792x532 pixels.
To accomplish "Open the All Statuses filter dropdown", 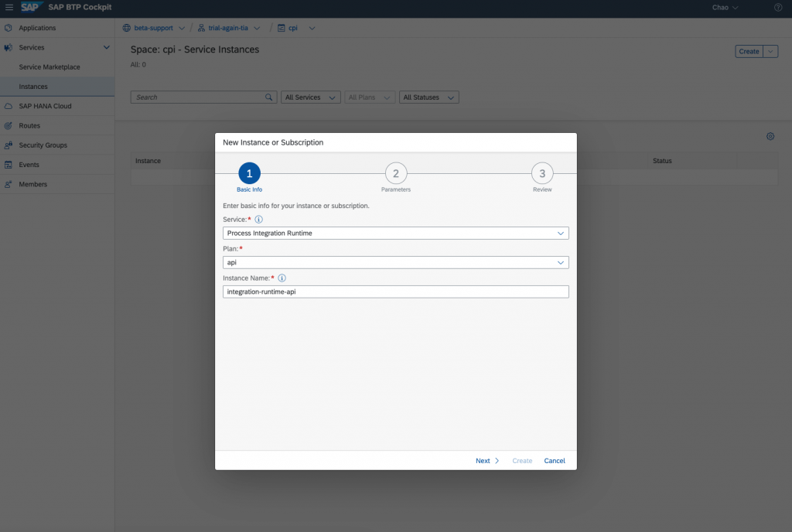I will pyautogui.click(x=428, y=97).
